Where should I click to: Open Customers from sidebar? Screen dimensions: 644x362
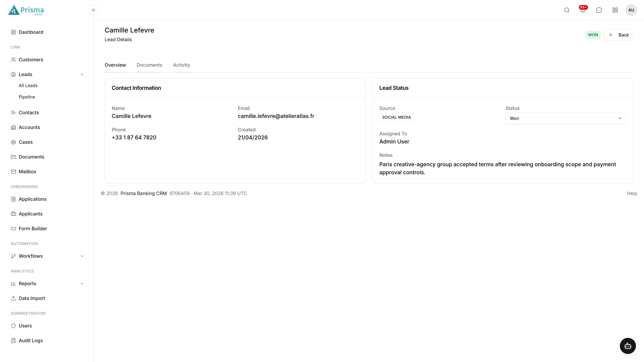(x=31, y=60)
